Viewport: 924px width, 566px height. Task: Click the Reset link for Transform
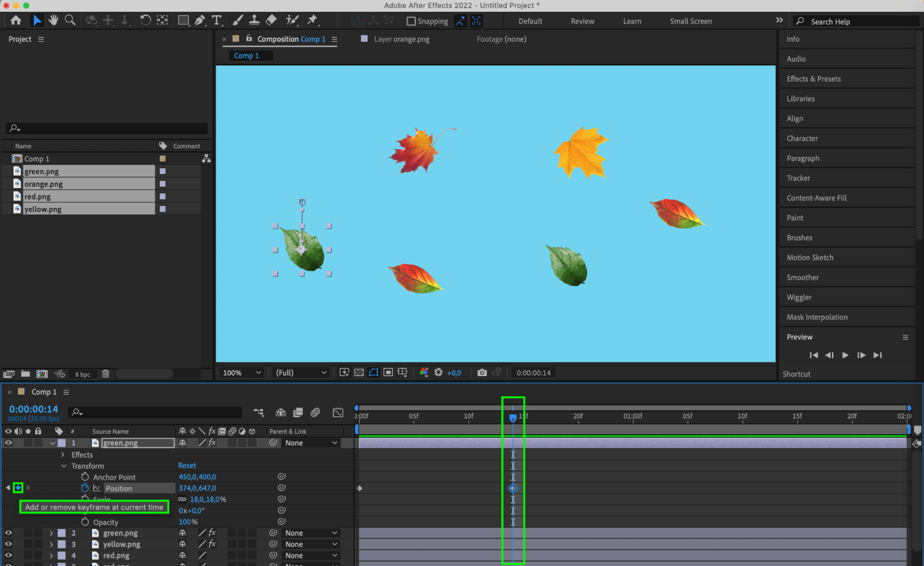tap(187, 466)
